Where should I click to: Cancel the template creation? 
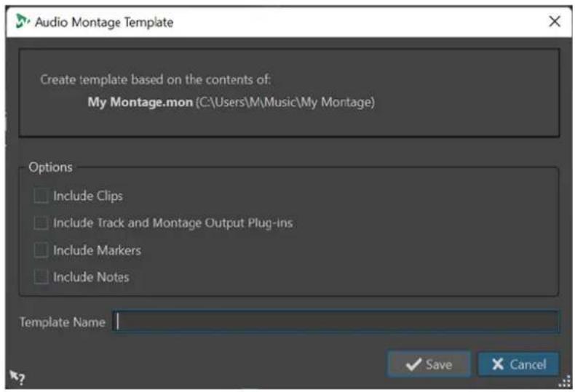pyautogui.click(x=518, y=364)
